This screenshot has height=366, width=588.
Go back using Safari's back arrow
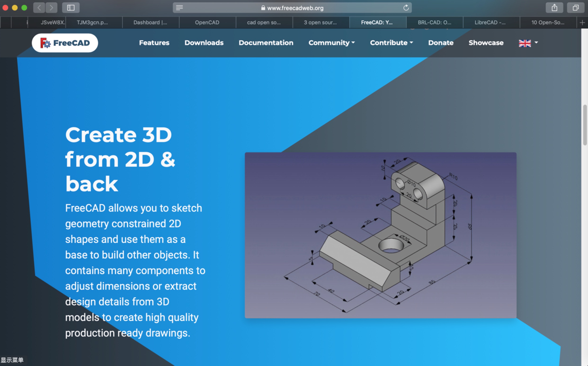click(39, 8)
